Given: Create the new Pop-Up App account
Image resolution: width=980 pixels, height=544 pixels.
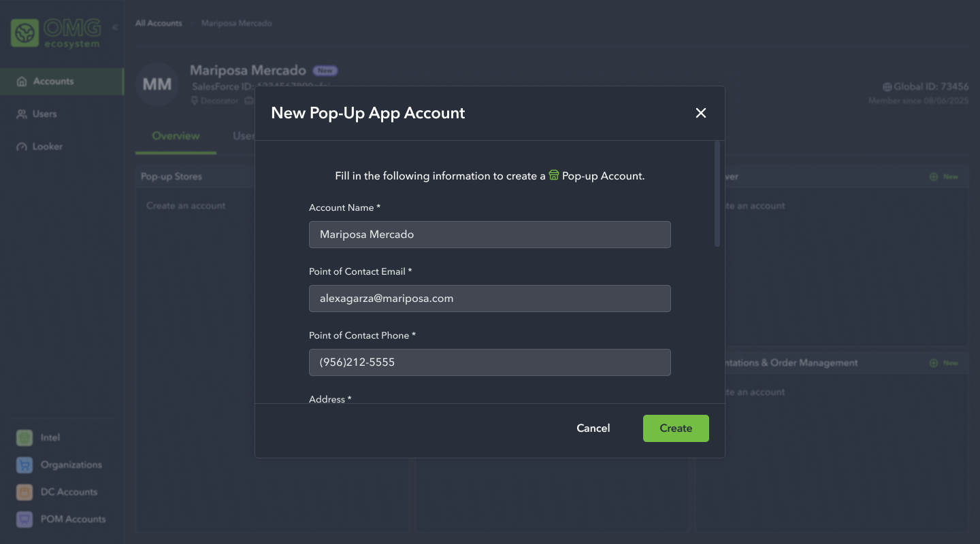Looking at the screenshot, I should 676,428.
